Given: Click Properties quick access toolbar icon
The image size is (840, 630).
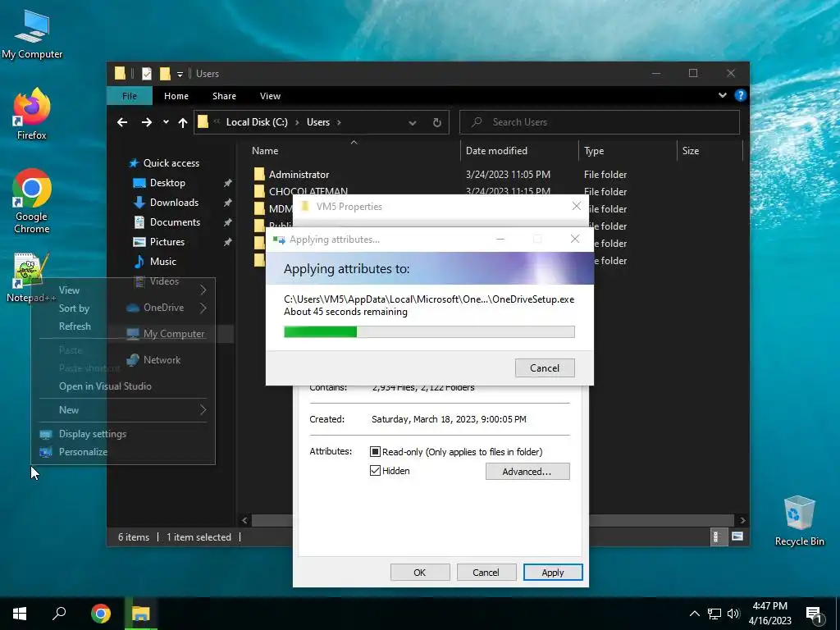Looking at the screenshot, I should (147, 73).
